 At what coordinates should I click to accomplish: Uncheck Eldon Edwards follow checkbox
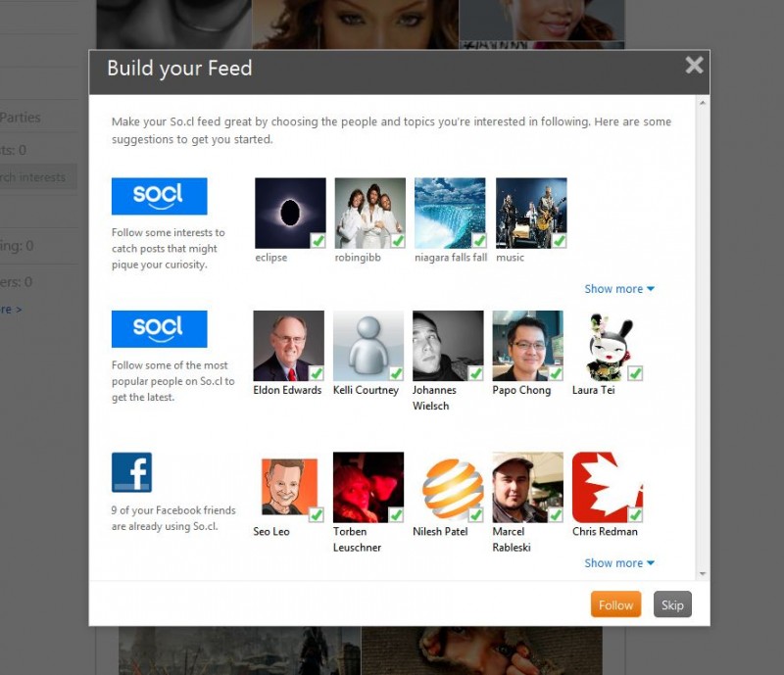316,373
